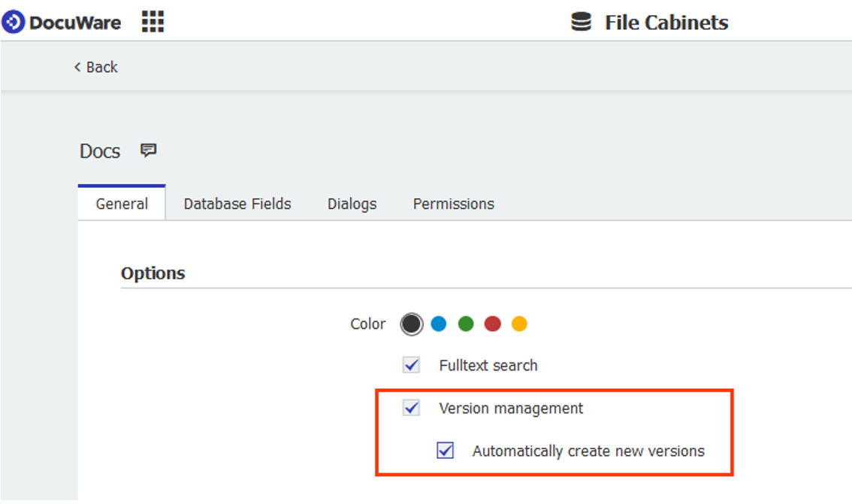
Task: Switch to the Permissions tab
Action: [x=453, y=204]
